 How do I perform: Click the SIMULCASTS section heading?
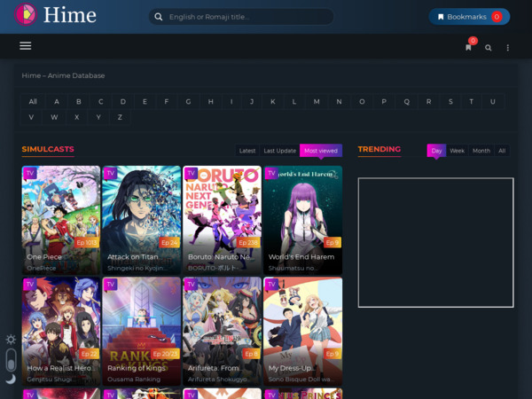[48, 149]
